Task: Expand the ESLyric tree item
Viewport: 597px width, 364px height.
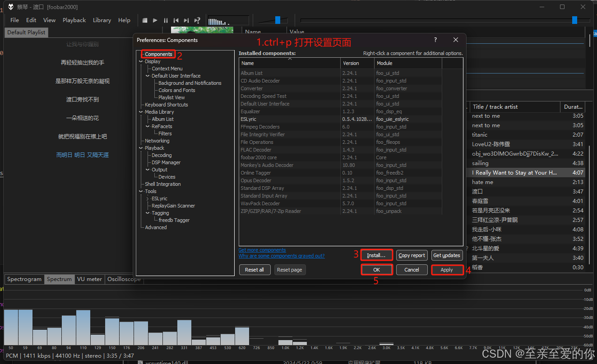Action: [x=147, y=198]
